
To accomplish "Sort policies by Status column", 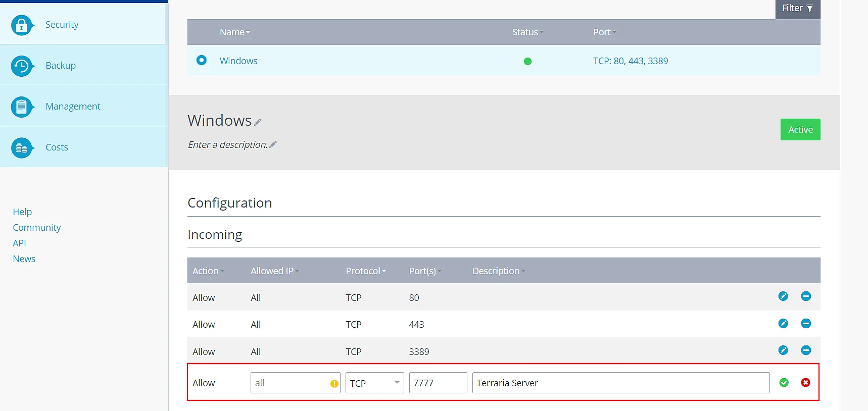I will tap(528, 32).
